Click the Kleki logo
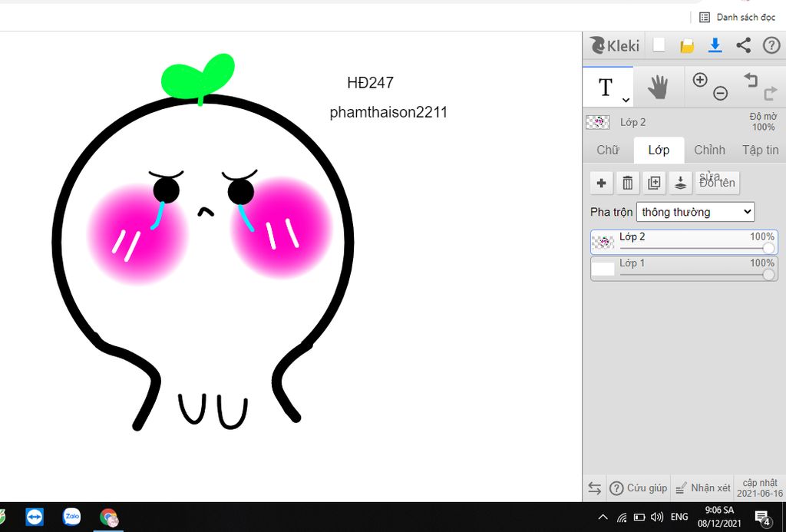The image size is (786, 532). [615, 45]
